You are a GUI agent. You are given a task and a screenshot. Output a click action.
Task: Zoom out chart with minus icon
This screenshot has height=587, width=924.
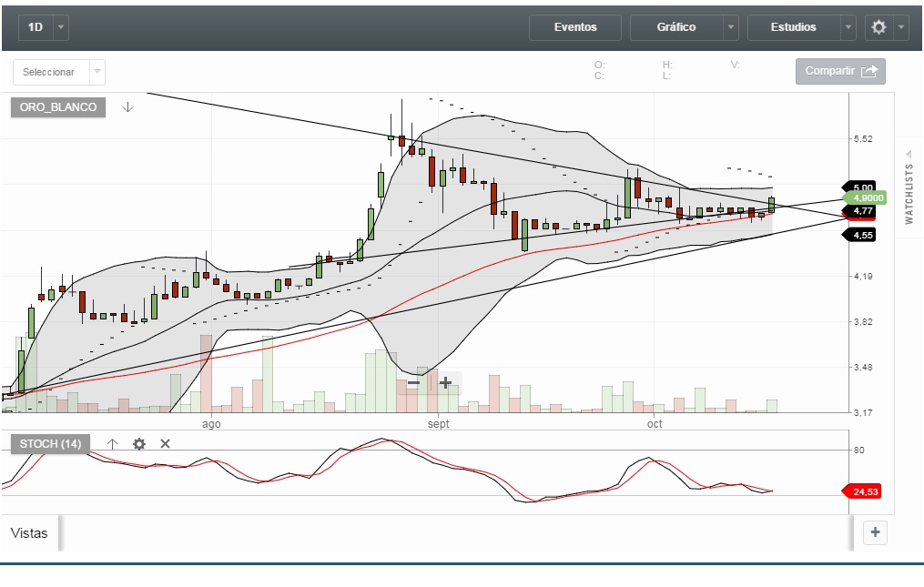point(413,383)
